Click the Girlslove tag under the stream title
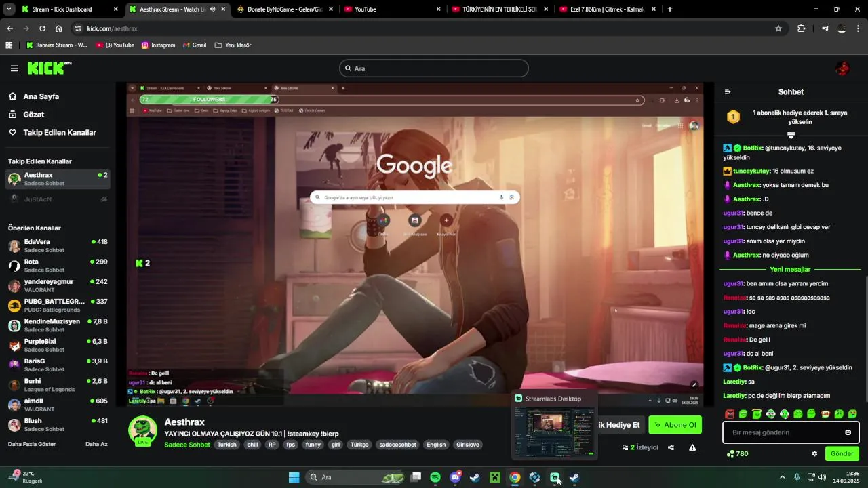The width and height of the screenshot is (868, 488). pyautogui.click(x=468, y=445)
